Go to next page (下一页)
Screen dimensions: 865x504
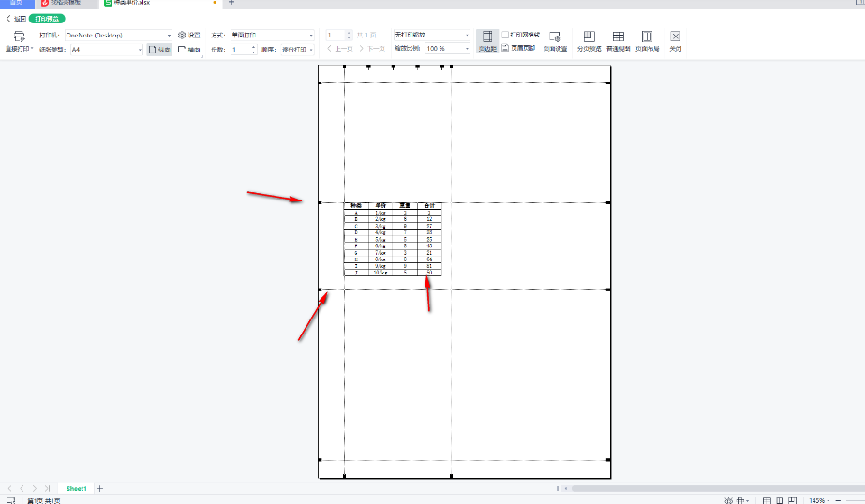(372, 49)
